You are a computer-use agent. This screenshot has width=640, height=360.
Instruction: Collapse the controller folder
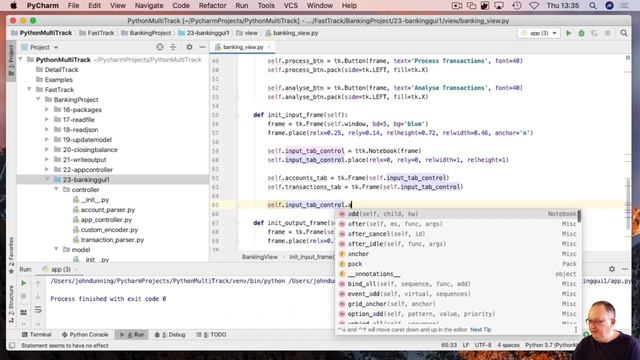(x=56, y=189)
